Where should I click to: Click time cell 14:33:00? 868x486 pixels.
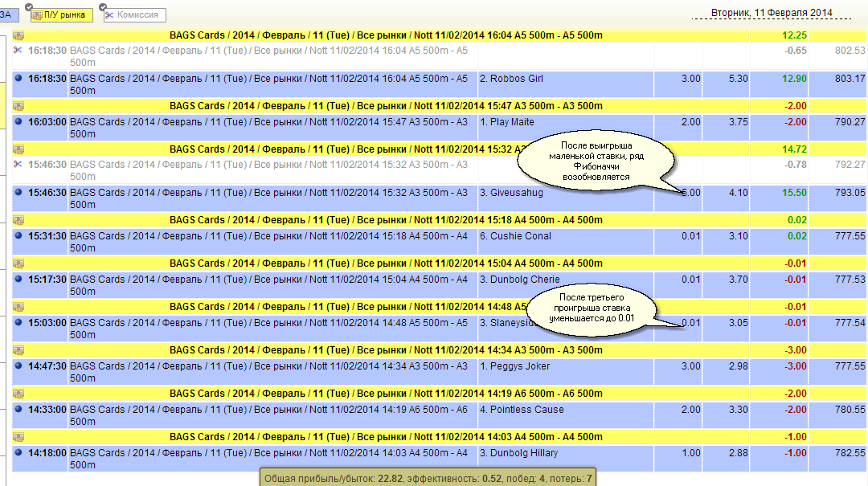pyautogui.click(x=47, y=410)
